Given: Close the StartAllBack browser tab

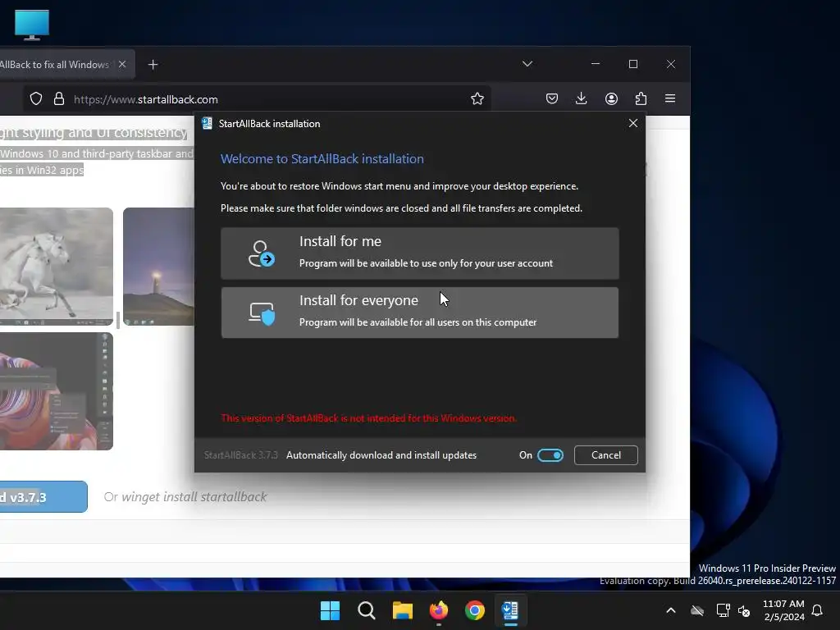Looking at the screenshot, I should pos(122,64).
